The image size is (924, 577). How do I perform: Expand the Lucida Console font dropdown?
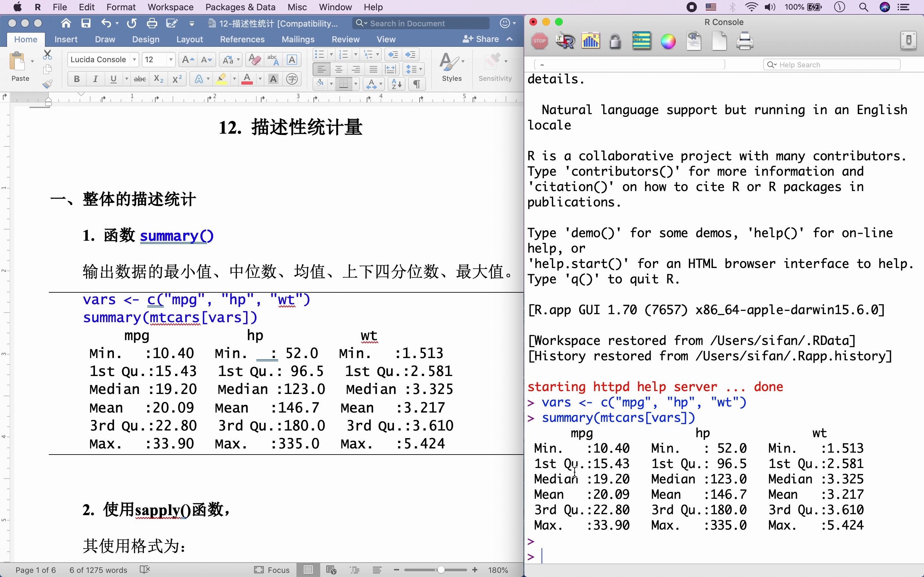click(x=134, y=60)
